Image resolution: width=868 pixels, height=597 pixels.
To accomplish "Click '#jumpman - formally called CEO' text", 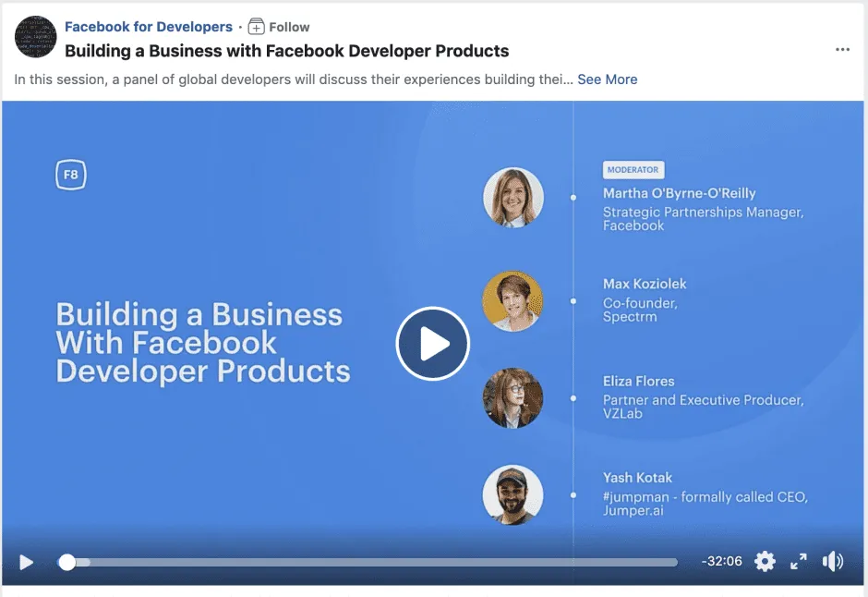I will coord(705,497).
